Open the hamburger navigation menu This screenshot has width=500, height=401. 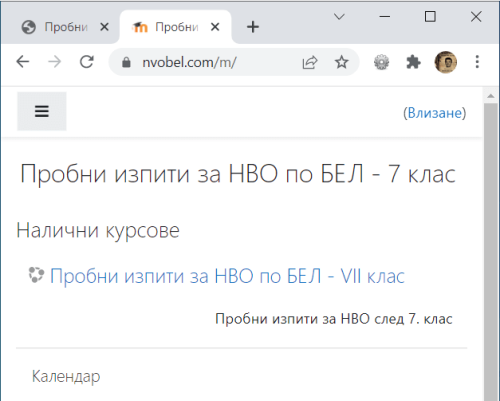(x=42, y=111)
